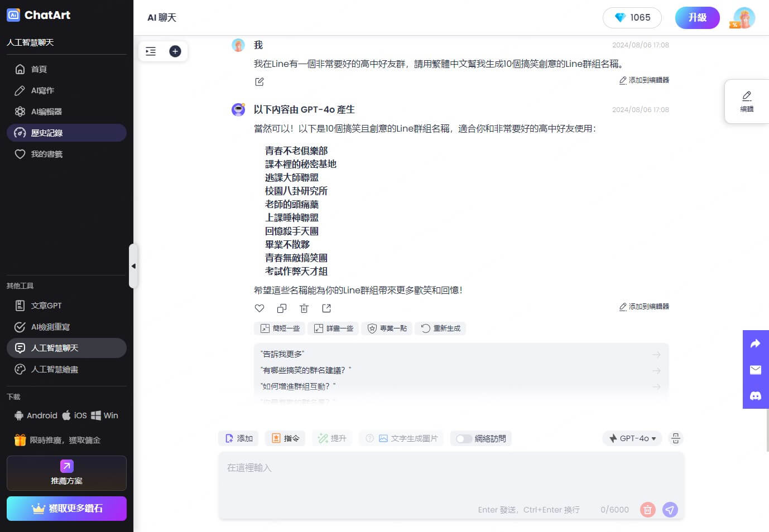Like the GPT-4o response heart icon
769x532 pixels.
tap(259, 308)
